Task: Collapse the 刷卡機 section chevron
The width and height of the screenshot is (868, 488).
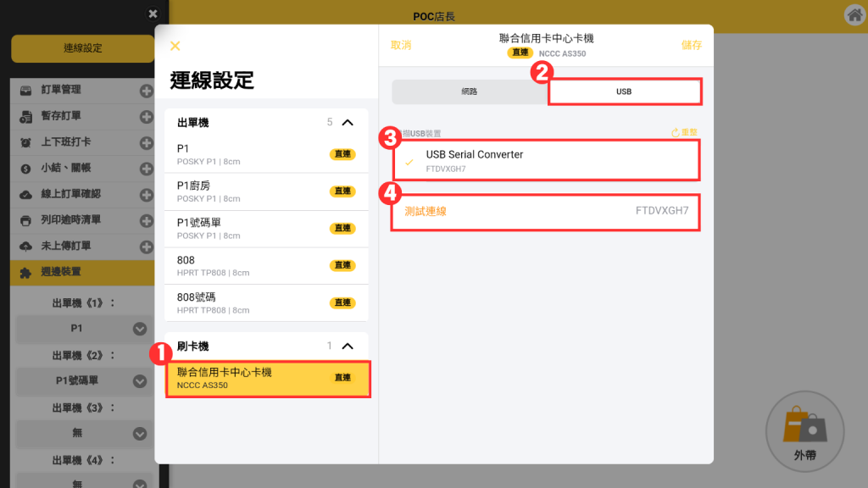Action: 348,347
